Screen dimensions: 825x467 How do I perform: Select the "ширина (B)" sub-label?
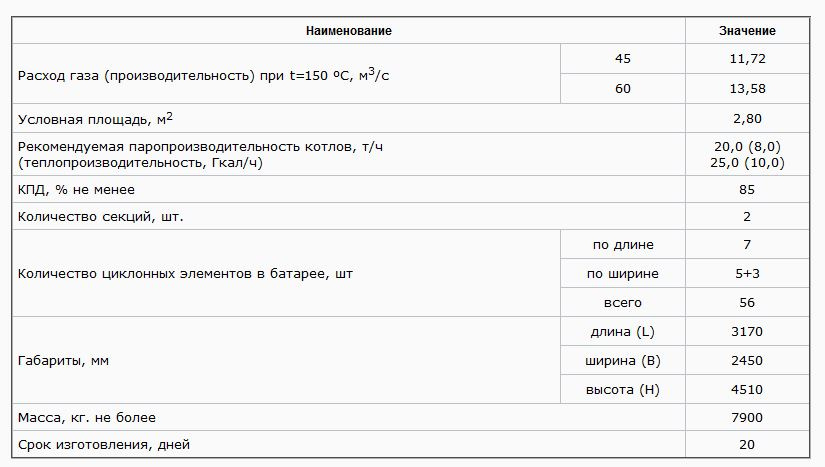pyautogui.click(x=622, y=361)
